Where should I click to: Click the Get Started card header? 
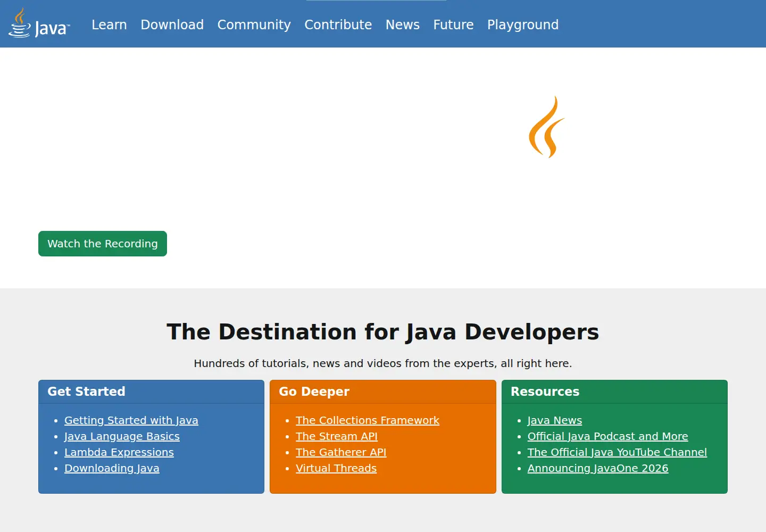(x=151, y=392)
